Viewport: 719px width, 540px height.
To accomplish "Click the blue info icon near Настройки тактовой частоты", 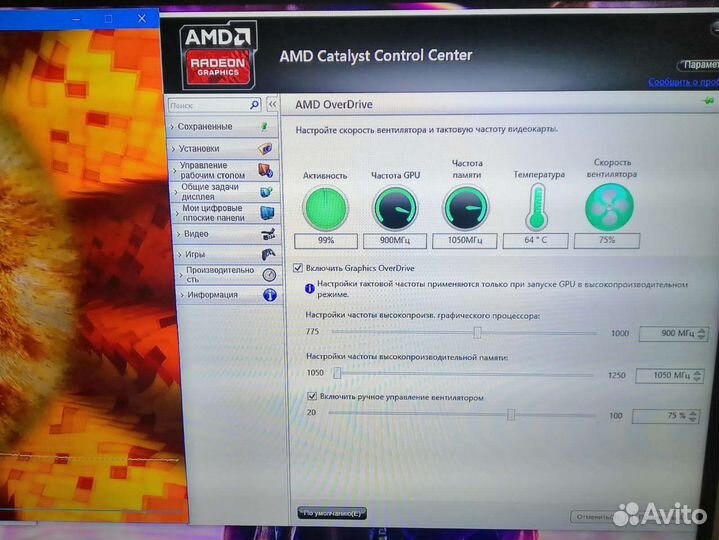I will [310, 288].
